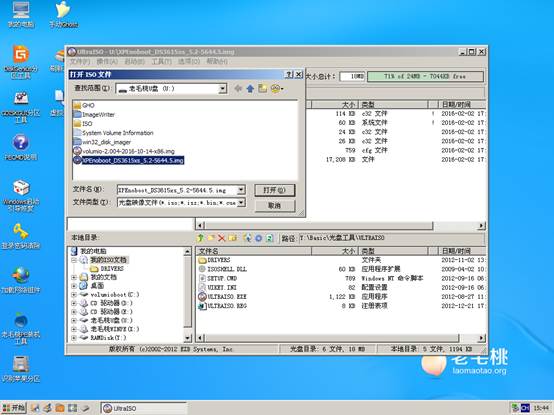
Task: Open the 启动(B) menu
Action: pos(134,61)
